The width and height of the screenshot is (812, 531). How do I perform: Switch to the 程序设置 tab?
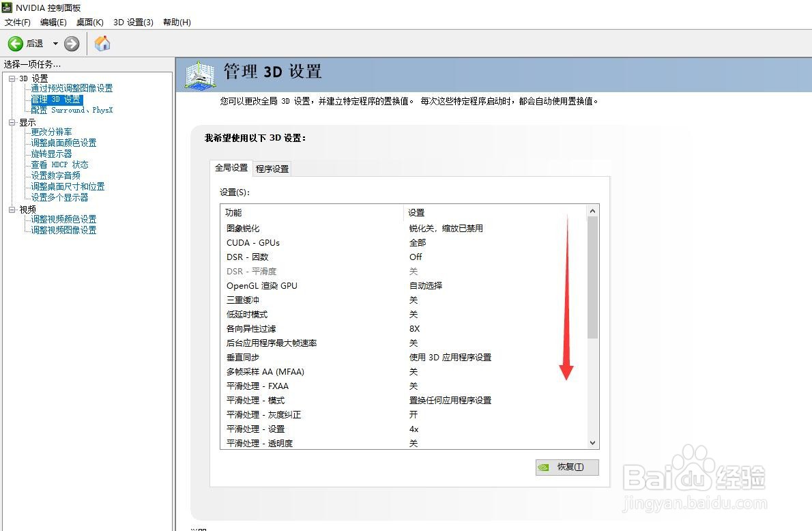click(x=272, y=169)
